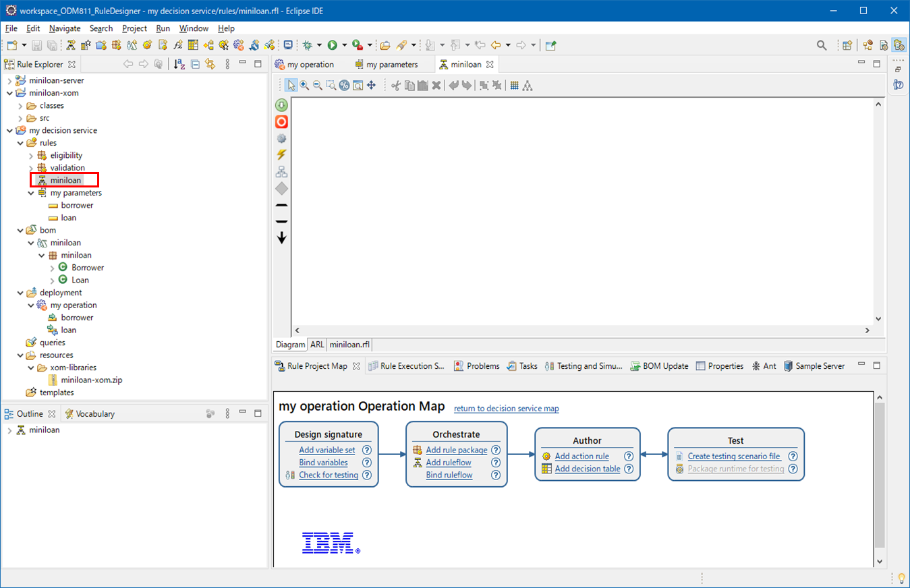Open the Navigate menu
Image resolution: width=910 pixels, height=588 pixels.
(x=65, y=28)
